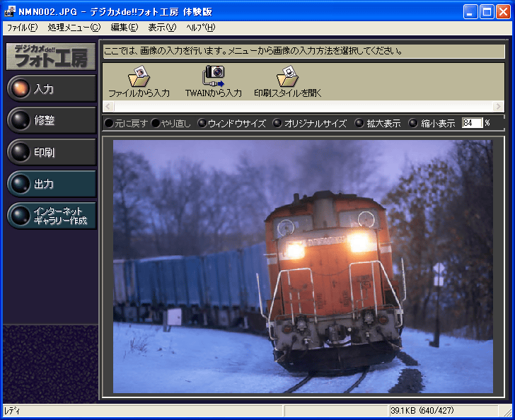This screenshot has height=420, width=515.
Task: Open the 表示(V) menu
Action: pos(162,28)
